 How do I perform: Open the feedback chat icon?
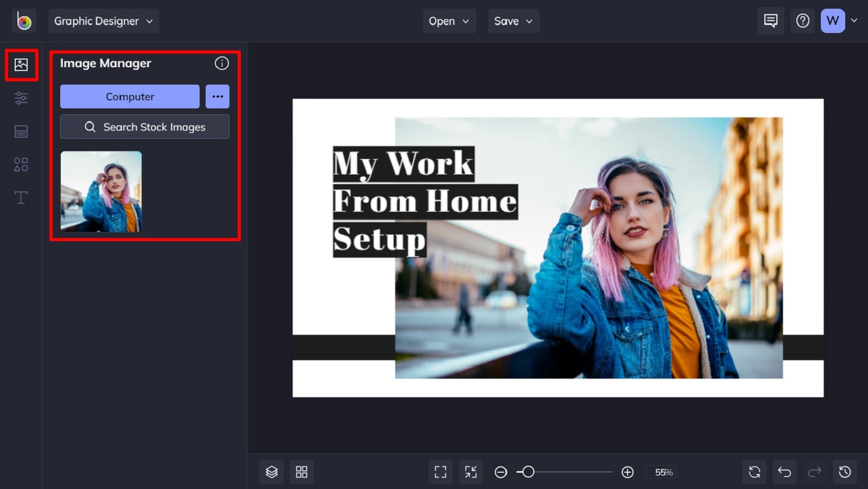point(770,20)
